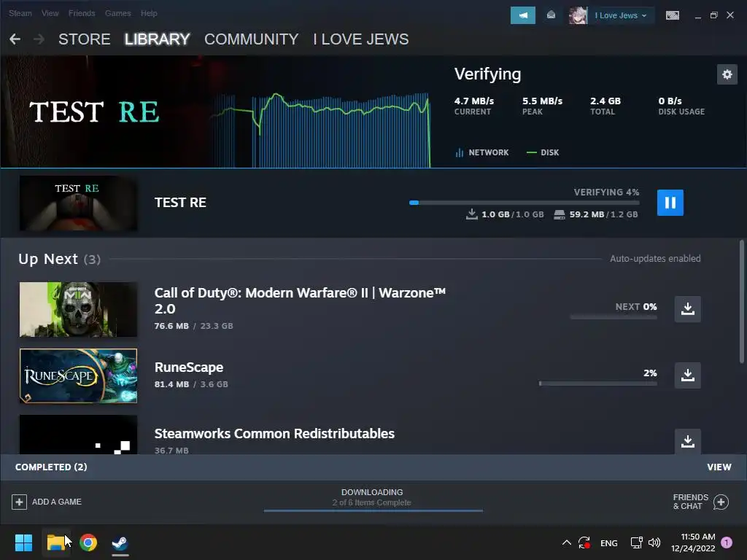
Task: Click the 4.7 MB/s current speed
Action: point(474,101)
